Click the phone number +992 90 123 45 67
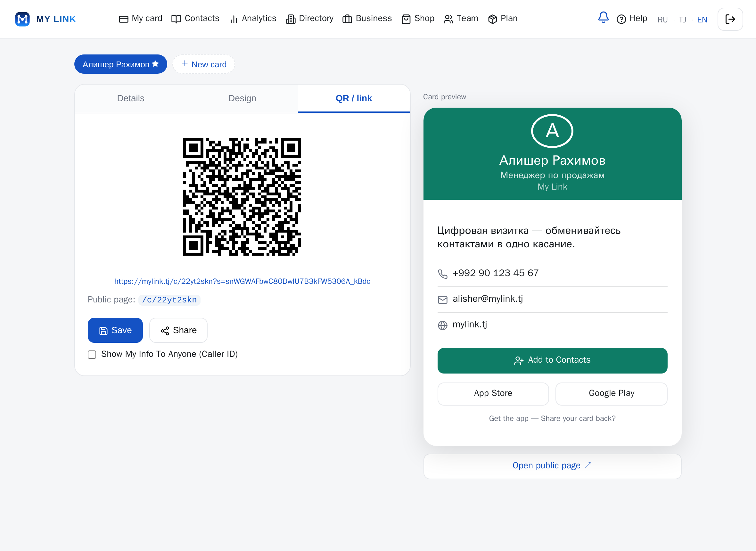Image resolution: width=756 pixels, height=551 pixels. [496, 273]
